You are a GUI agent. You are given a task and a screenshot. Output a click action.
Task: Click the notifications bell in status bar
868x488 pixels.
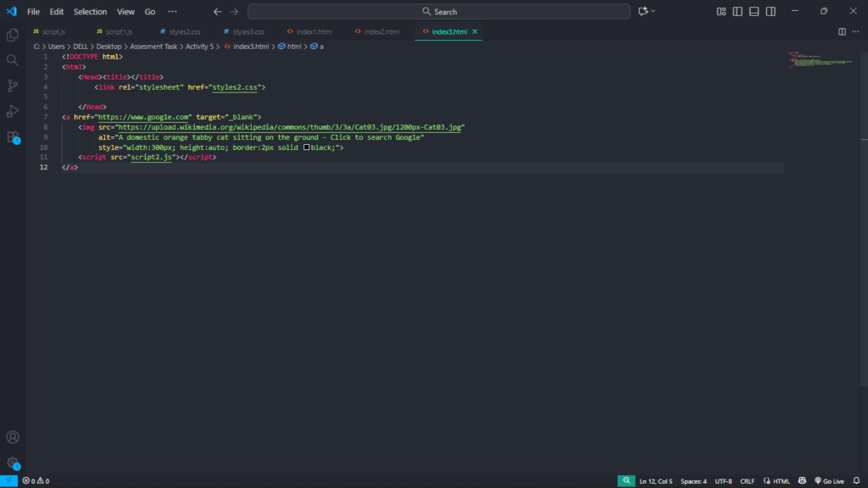(857, 481)
